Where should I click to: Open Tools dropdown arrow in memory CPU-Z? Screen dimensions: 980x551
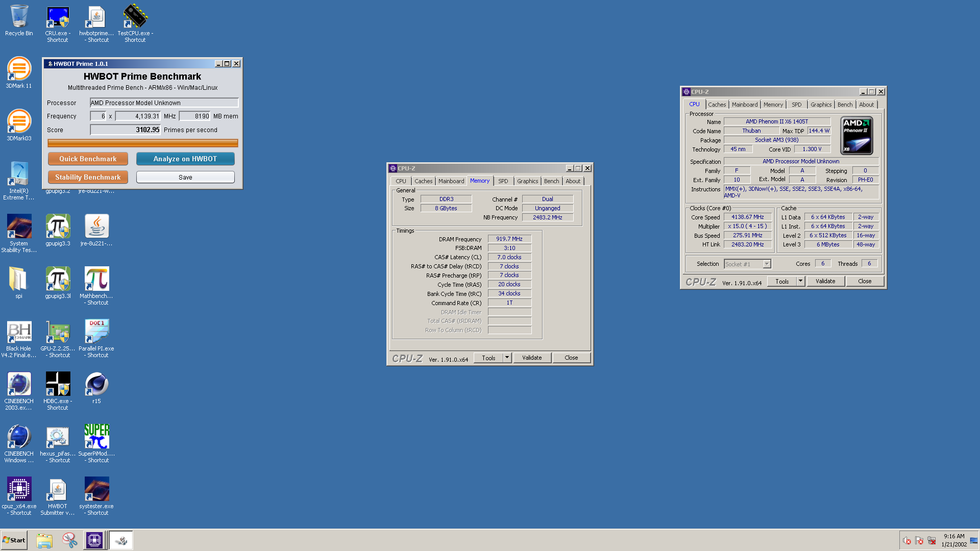(507, 358)
